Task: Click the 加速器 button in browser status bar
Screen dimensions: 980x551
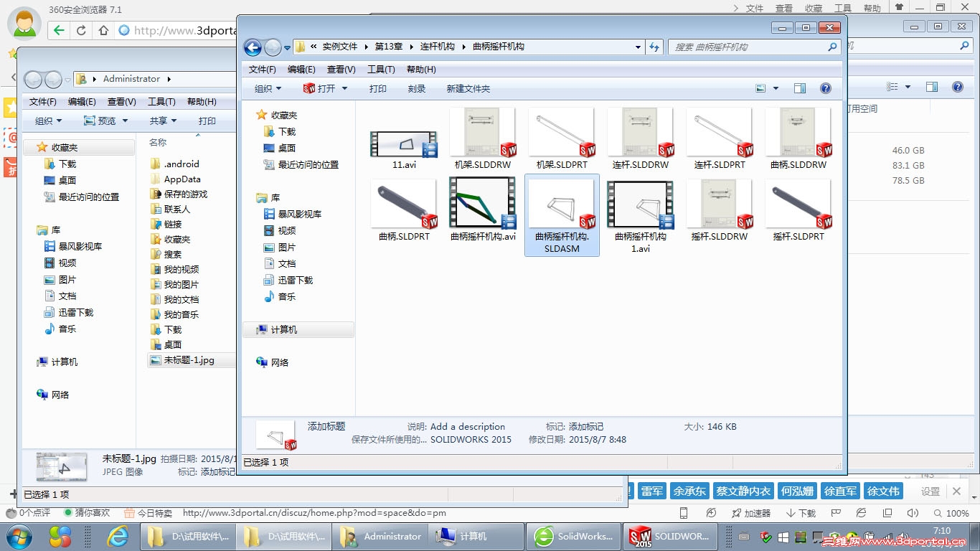Action: 751,513
